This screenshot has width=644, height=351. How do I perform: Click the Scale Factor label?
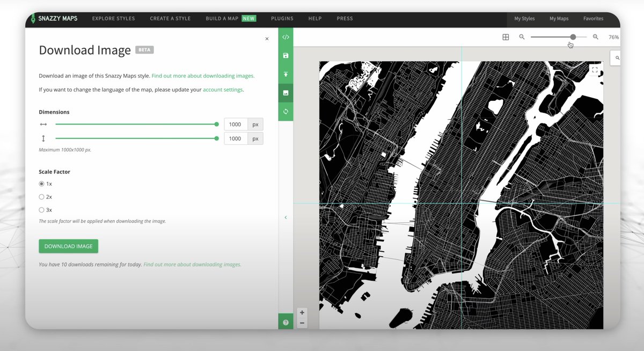55,172
